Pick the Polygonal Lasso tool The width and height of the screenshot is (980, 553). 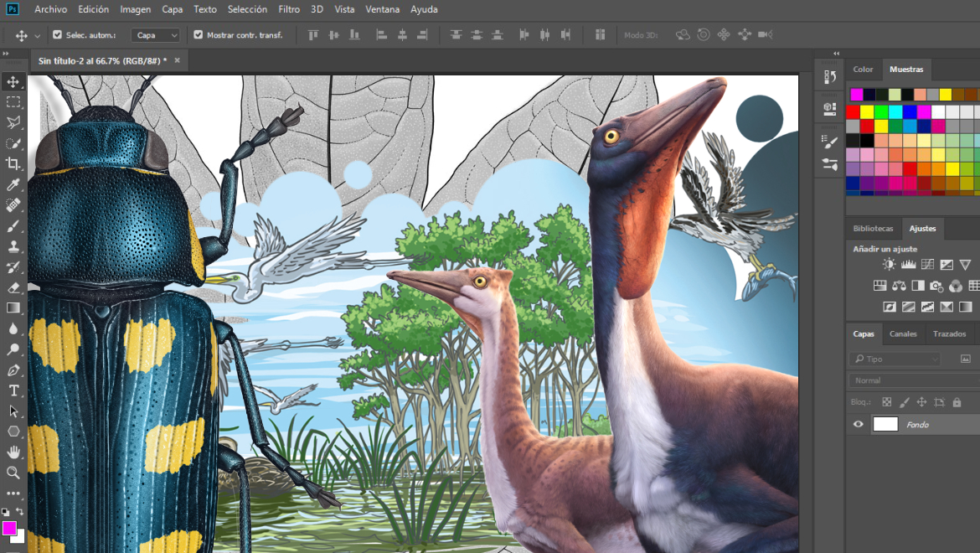point(13,122)
